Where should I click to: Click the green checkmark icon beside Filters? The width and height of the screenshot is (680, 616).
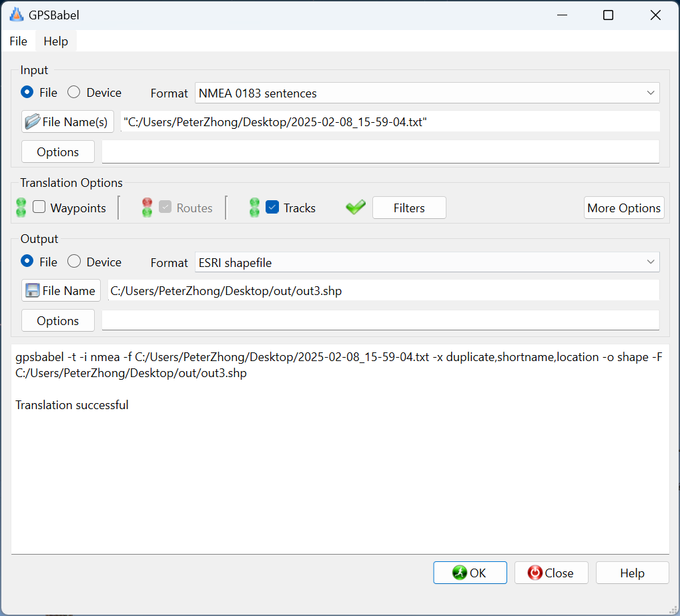(x=356, y=208)
